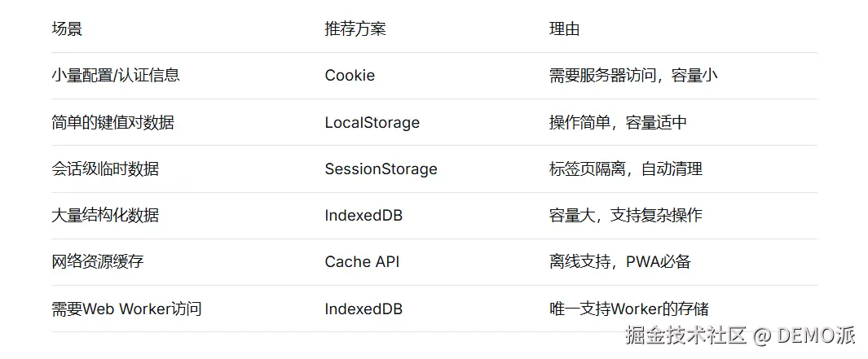
Task: Click 标签页隔离，自动清理 text
Action: tap(625, 169)
